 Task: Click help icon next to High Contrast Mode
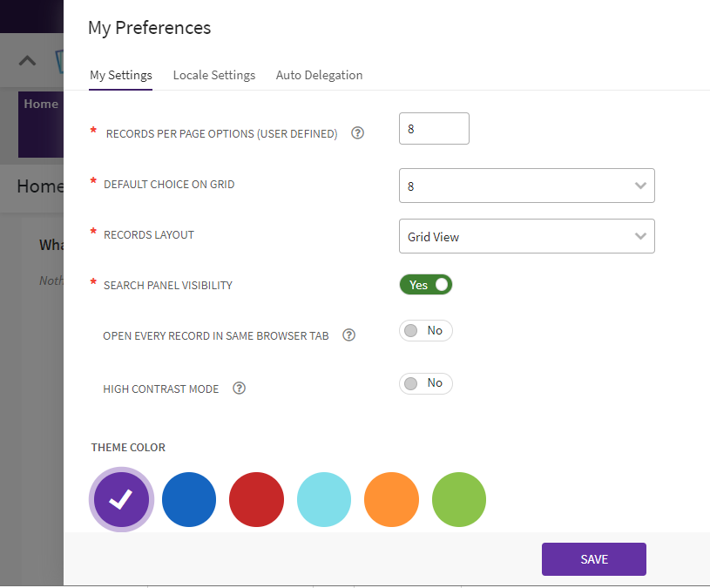(240, 389)
